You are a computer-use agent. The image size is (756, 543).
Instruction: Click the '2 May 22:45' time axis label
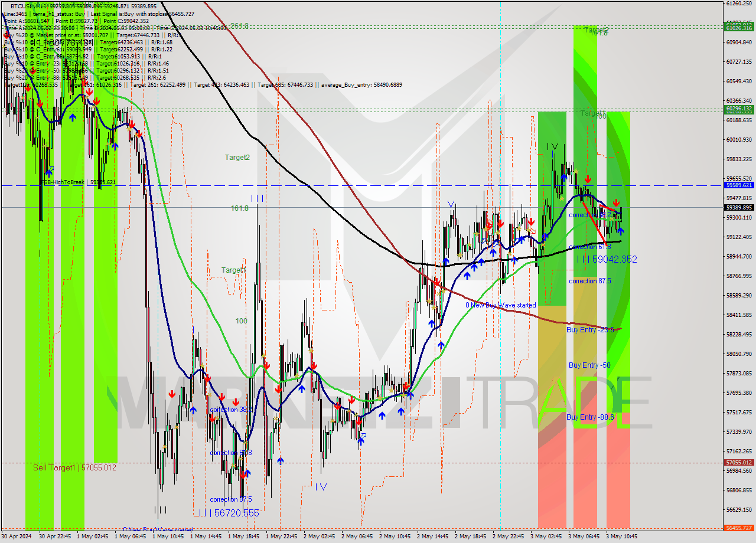click(x=508, y=537)
